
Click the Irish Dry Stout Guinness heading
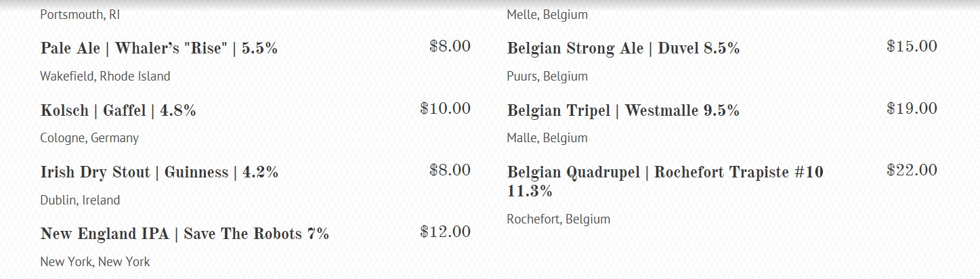(x=159, y=172)
